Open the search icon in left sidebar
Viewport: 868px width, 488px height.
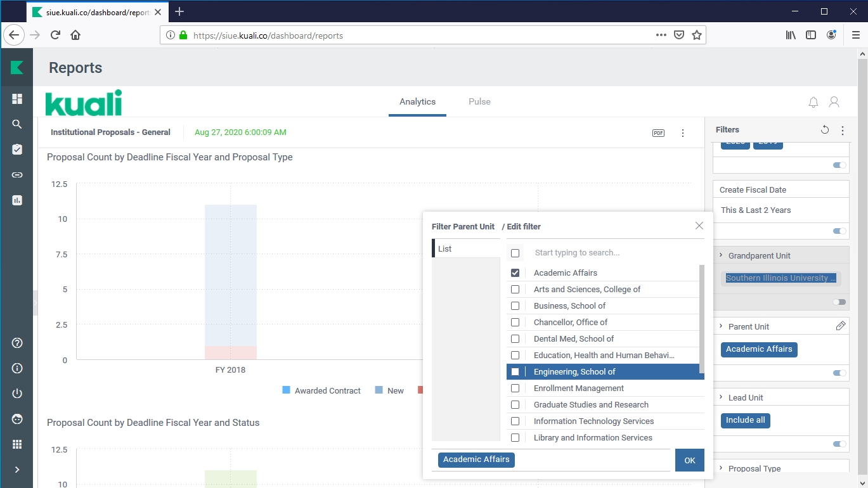(x=17, y=124)
